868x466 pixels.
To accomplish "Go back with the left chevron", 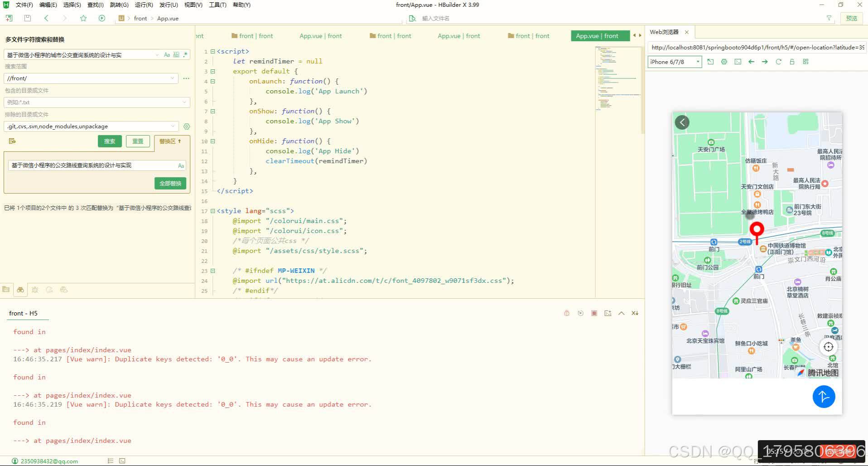I will click(x=46, y=18).
